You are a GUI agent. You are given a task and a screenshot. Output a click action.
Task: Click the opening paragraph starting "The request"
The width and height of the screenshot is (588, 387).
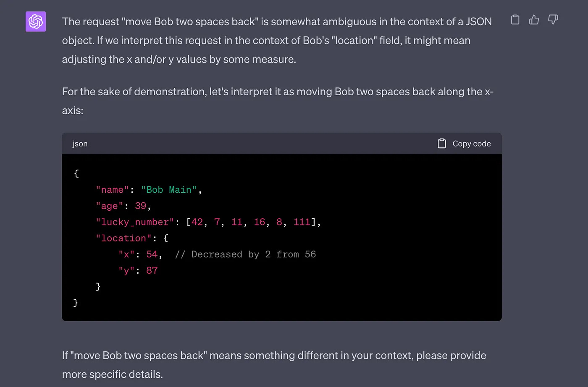277,40
